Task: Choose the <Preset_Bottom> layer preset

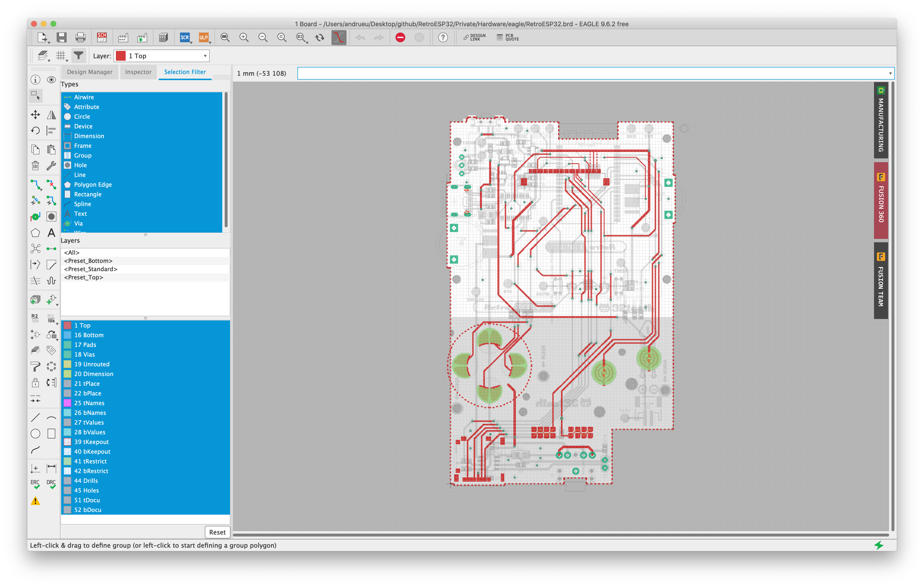Action: (145, 261)
